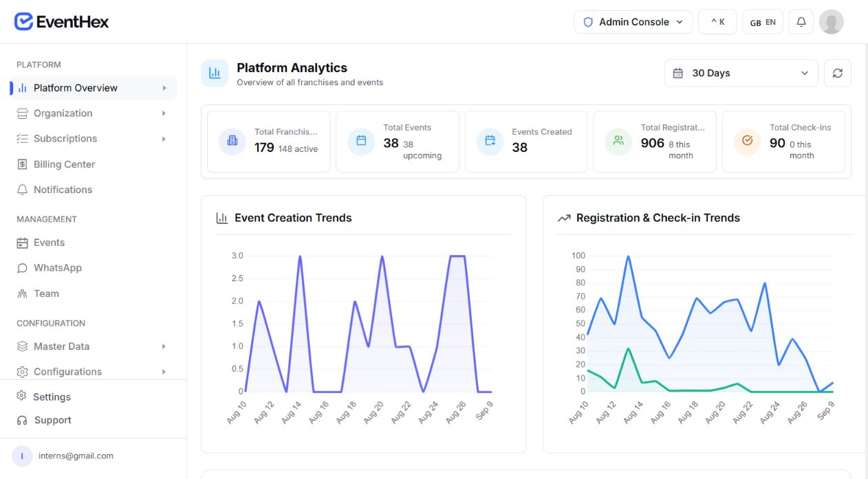Screen dimensions: 868x479
Task: Click the 906 registrations value
Action: 653,143
